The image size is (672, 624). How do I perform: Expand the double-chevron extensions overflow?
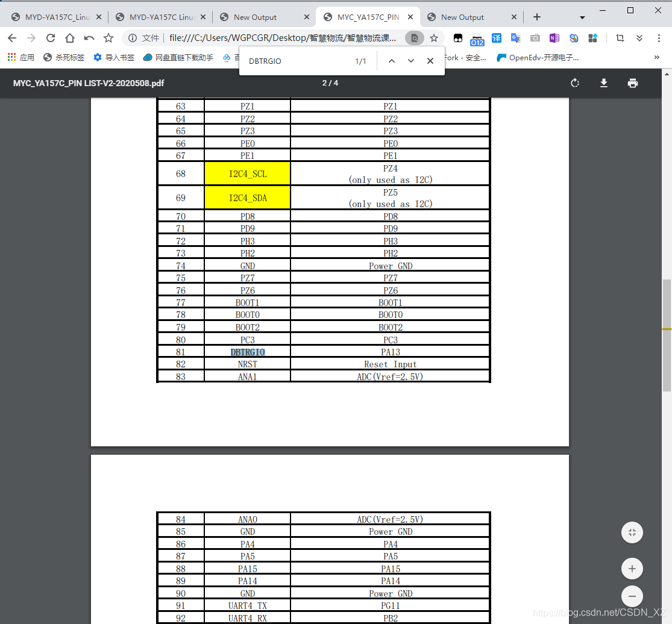[639, 38]
